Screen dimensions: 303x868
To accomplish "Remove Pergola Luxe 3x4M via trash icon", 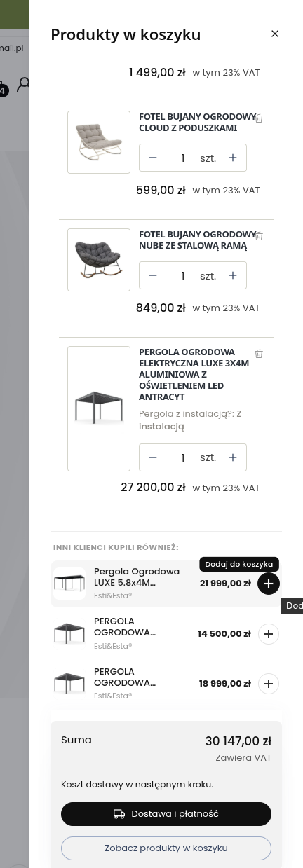I will click(x=259, y=354).
